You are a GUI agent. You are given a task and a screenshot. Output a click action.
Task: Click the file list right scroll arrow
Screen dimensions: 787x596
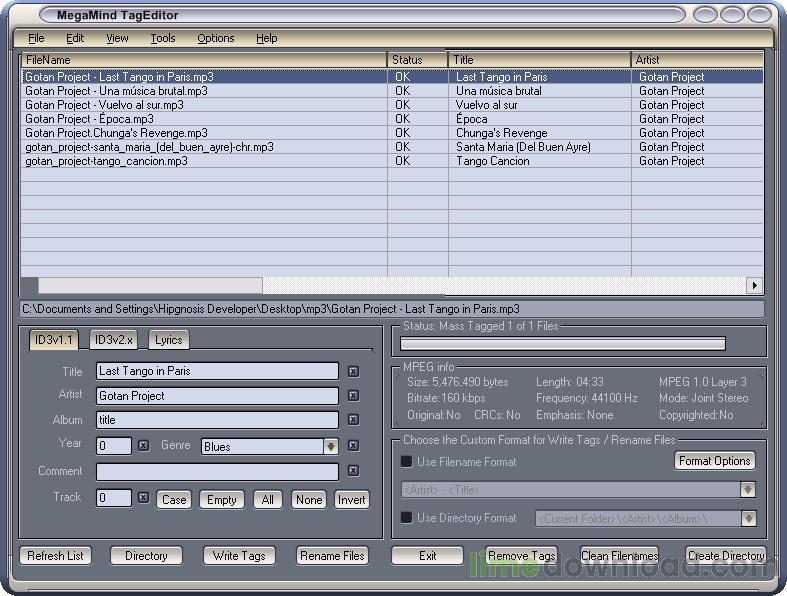tap(754, 286)
